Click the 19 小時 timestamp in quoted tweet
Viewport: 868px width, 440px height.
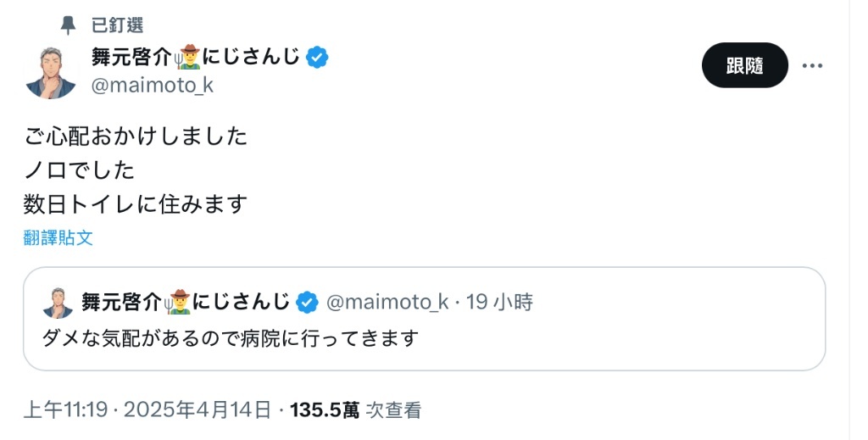tap(499, 302)
